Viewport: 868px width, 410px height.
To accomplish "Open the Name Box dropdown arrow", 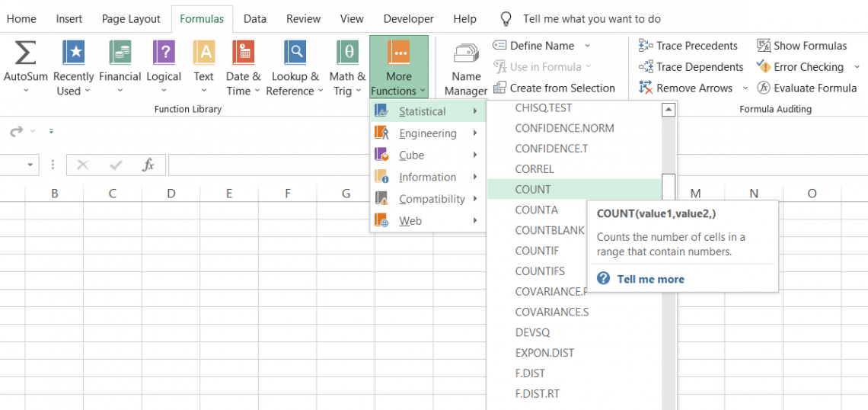I will 30,165.
